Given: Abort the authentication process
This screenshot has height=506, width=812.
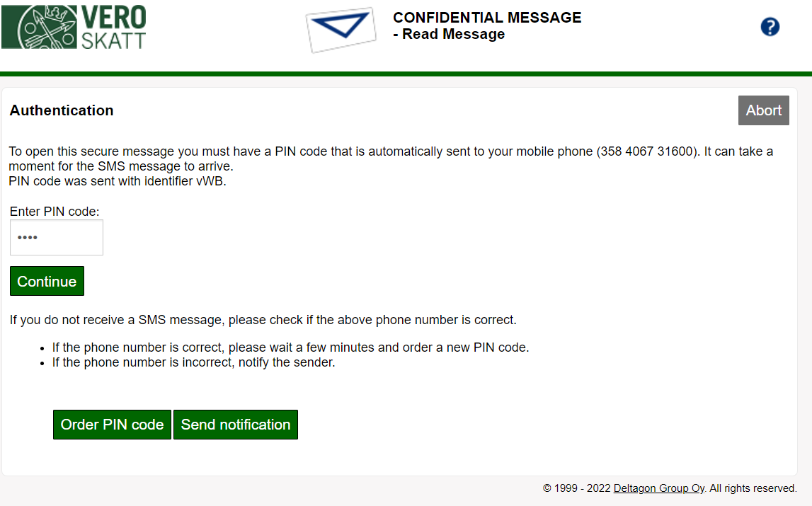Looking at the screenshot, I should click(x=763, y=110).
